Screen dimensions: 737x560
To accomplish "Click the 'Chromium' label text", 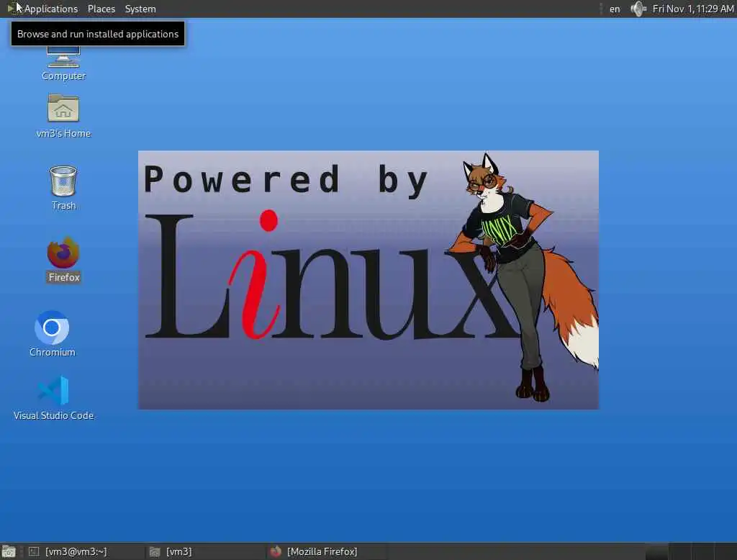I will (x=52, y=352).
